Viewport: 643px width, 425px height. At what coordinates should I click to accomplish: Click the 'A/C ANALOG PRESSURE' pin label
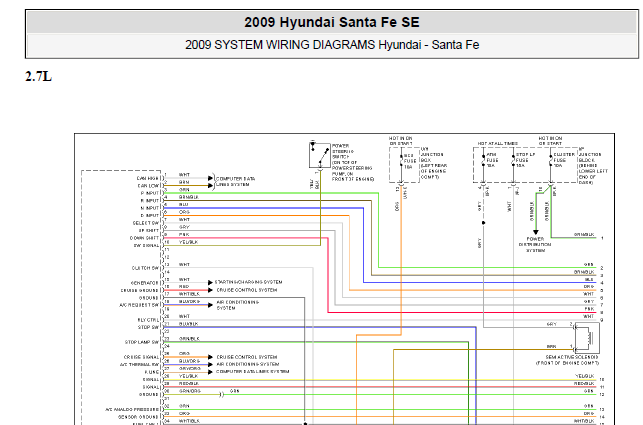(x=132, y=409)
